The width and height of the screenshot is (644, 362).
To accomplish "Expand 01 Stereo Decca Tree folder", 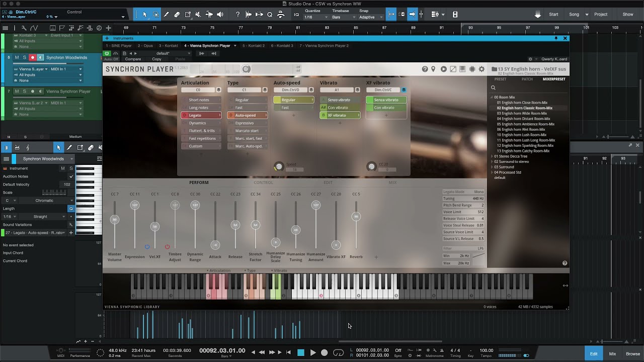I will click(492, 156).
